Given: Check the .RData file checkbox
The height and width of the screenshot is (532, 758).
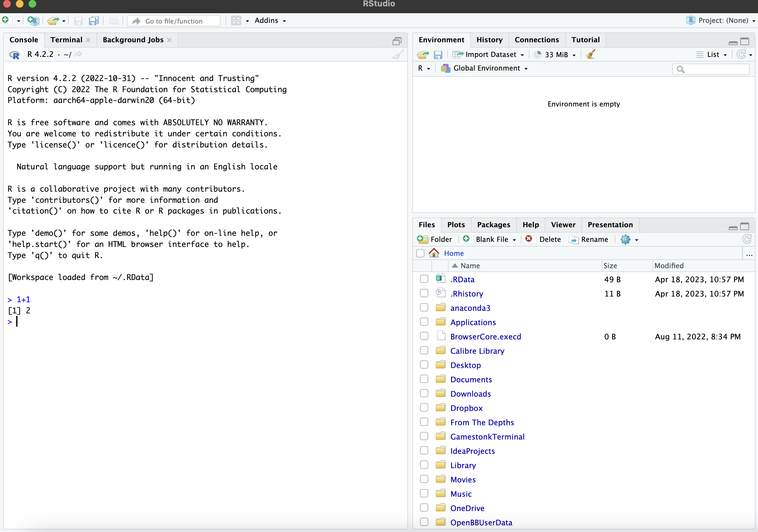Looking at the screenshot, I should [423, 279].
